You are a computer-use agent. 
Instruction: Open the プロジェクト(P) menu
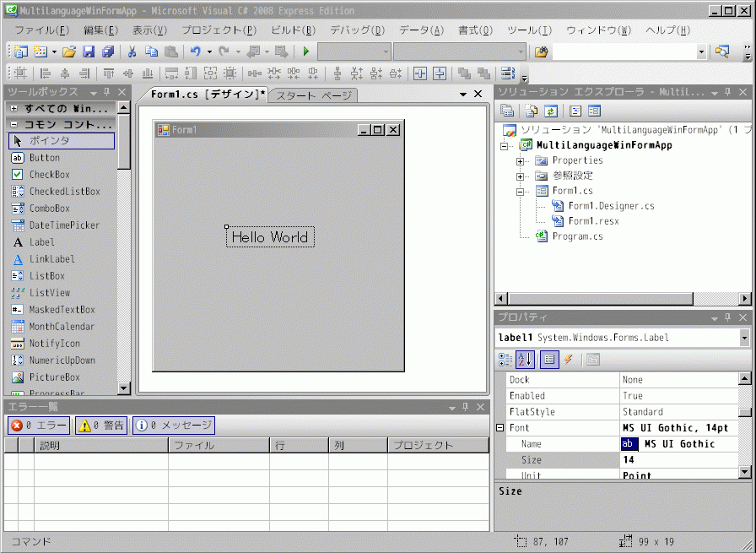coord(219,30)
